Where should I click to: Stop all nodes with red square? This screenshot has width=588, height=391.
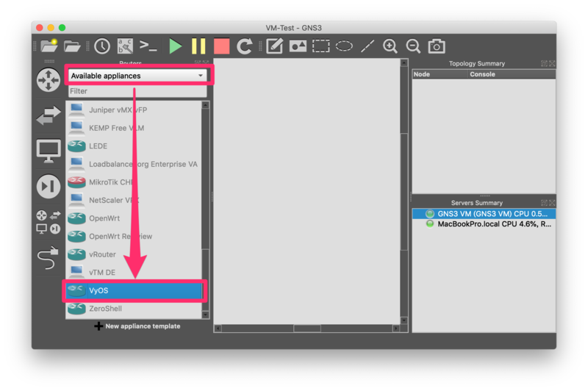point(221,46)
